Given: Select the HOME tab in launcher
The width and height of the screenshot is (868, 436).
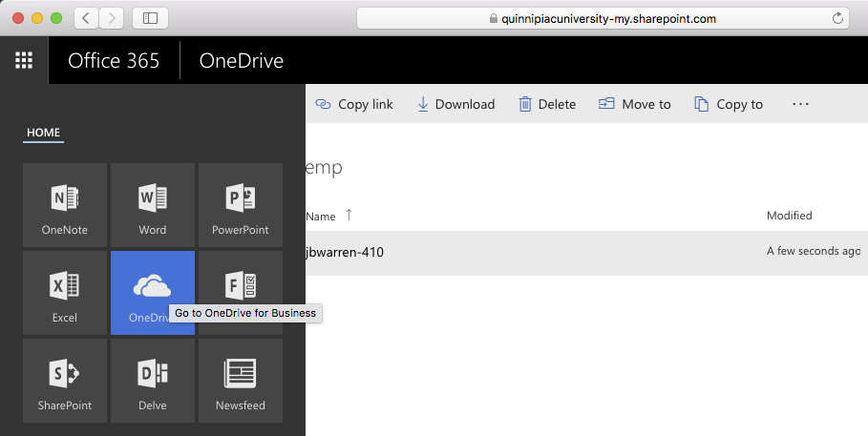Looking at the screenshot, I should pos(43,133).
